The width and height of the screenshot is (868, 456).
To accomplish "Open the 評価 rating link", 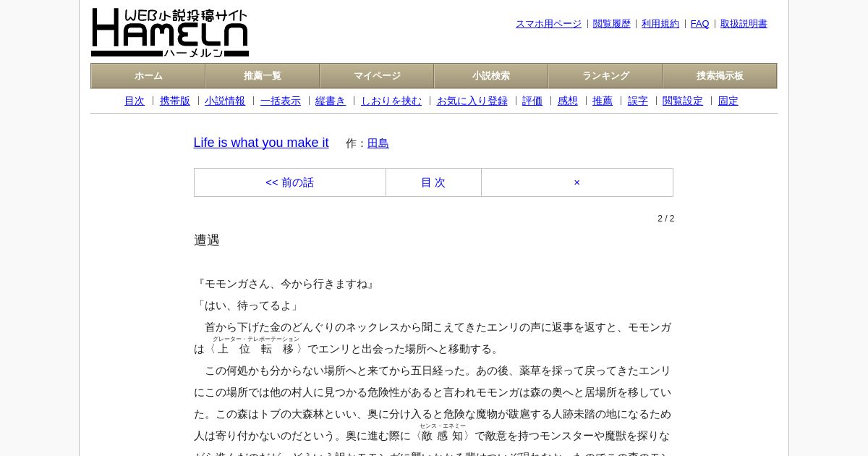I will coord(532,101).
